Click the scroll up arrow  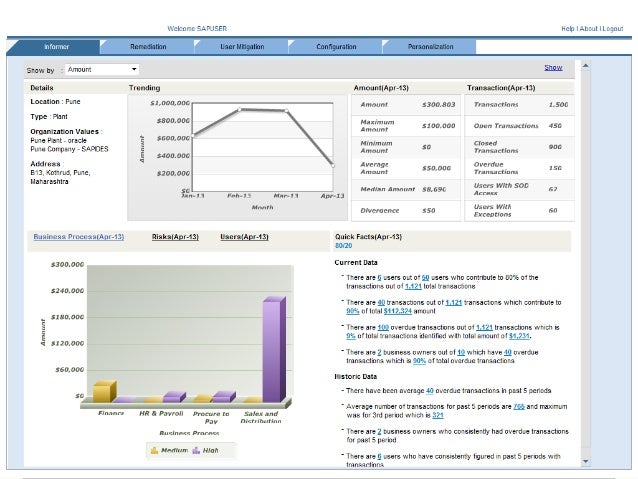[x=586, y=66]
